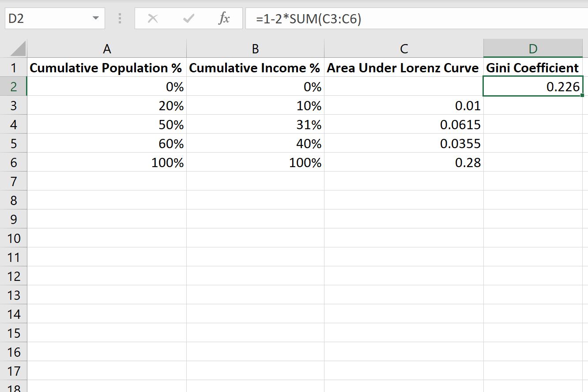Select column A header
This screenshot has height=392, width=588.
point(107,49)
